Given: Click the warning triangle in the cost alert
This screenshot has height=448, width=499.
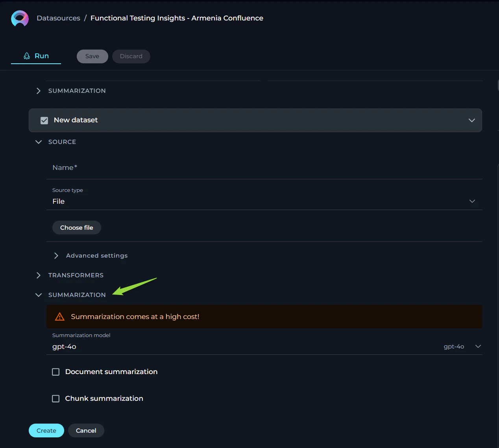Looking at the screenshot, I should pos(59,316).
